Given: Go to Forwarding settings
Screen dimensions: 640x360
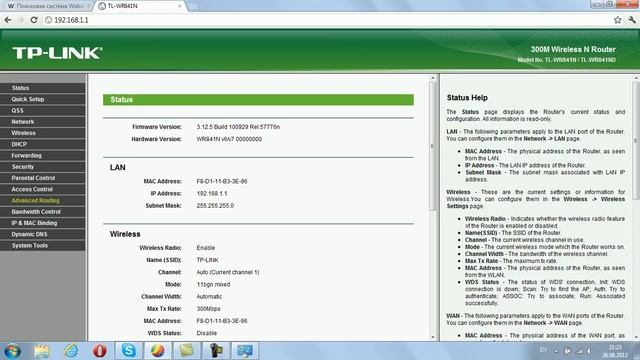Looking at the screenshot, I should click(x=43, y=156).
